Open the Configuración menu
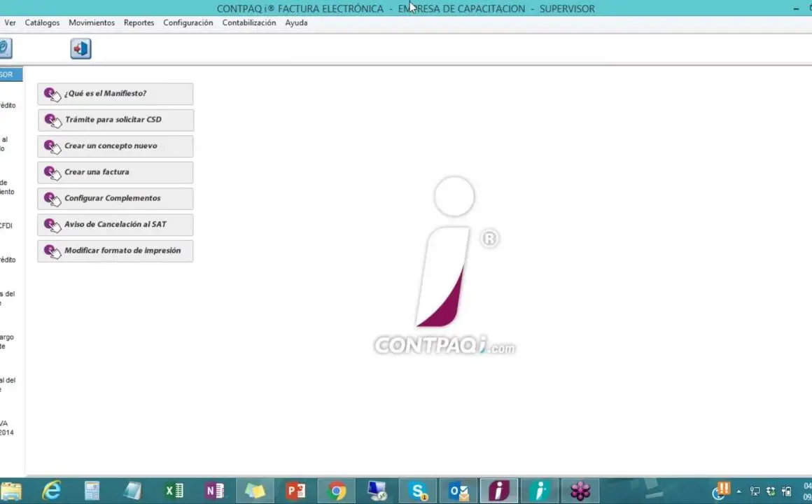 188,22
